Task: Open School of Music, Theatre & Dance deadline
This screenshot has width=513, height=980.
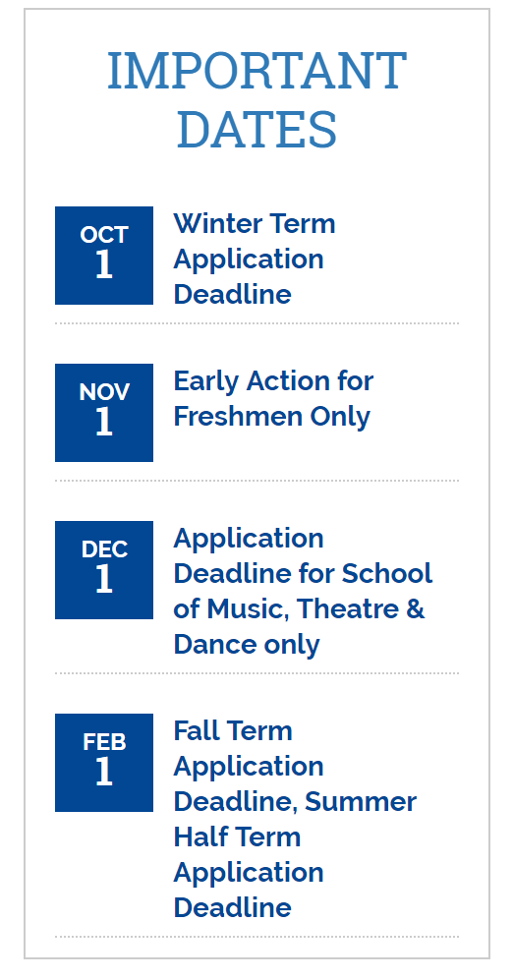Action: coord(303,592)
